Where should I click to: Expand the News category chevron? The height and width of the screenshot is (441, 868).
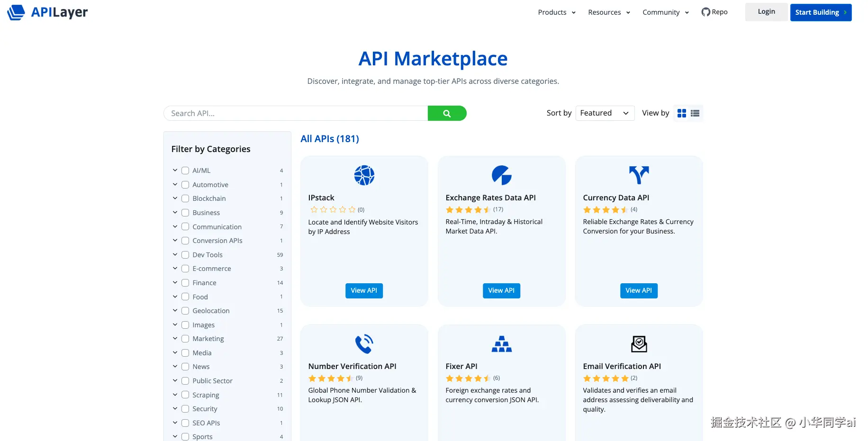click(x=175, y=367)
